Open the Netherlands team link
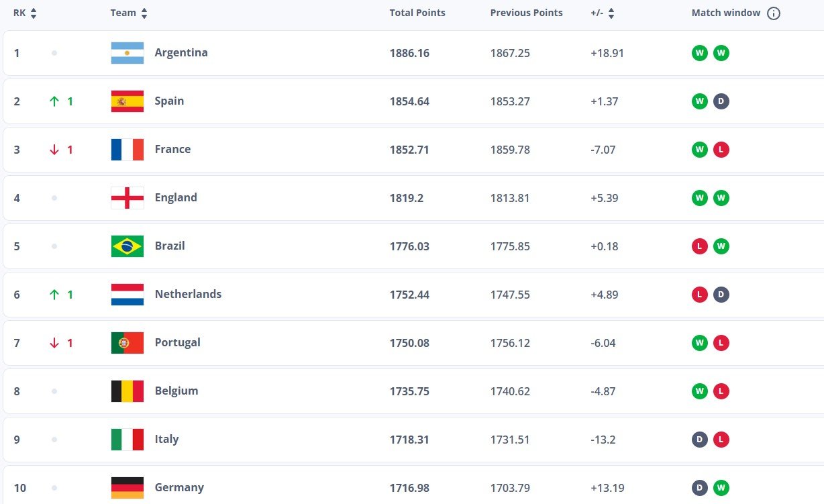 point(188,295)
